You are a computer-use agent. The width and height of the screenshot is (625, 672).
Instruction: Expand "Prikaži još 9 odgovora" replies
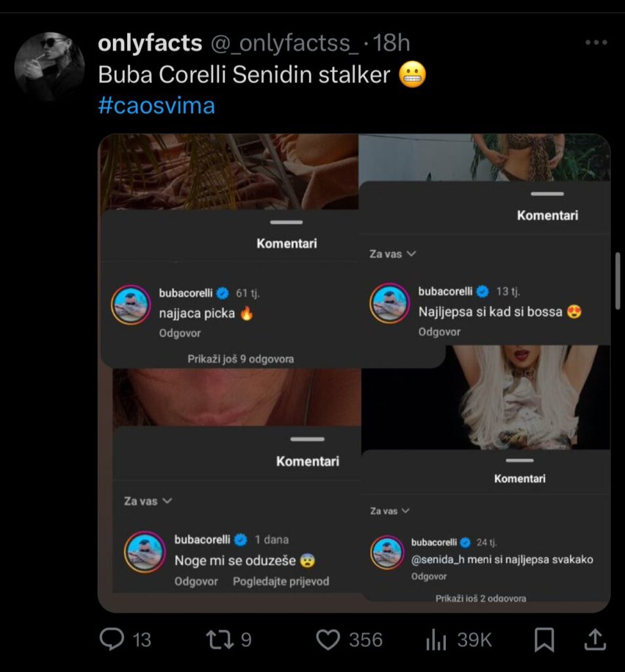pos(241,359)
